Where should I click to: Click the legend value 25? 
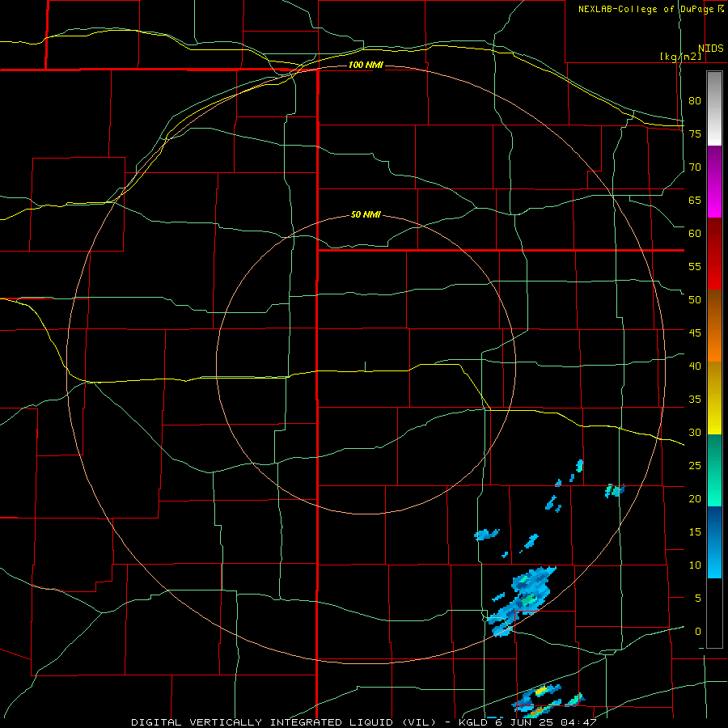pos(695,466)
